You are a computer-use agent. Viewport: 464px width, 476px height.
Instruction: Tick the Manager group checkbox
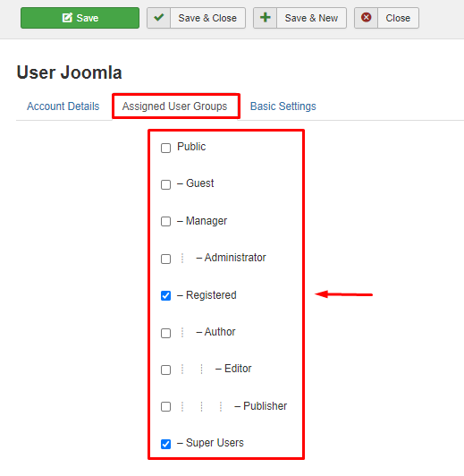click(x=165, y=221)
